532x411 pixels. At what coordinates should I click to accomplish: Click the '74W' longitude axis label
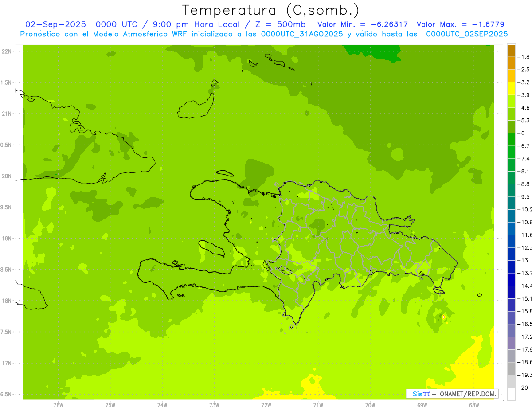(162, 405)
